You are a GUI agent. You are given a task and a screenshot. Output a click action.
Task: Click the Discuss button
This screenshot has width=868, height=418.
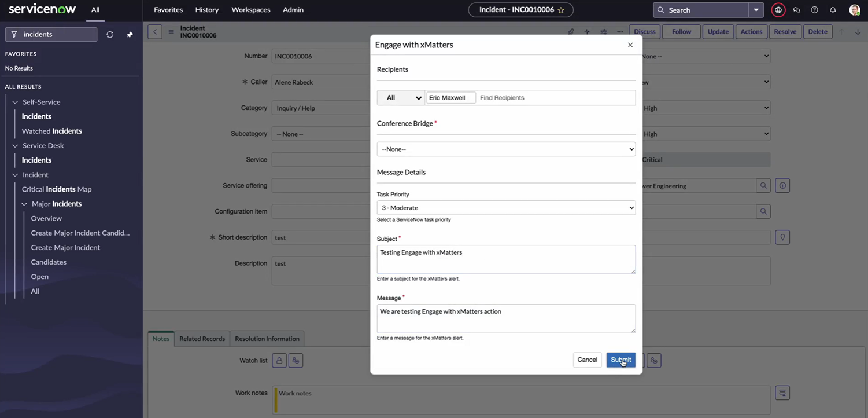tap(645, 32)
